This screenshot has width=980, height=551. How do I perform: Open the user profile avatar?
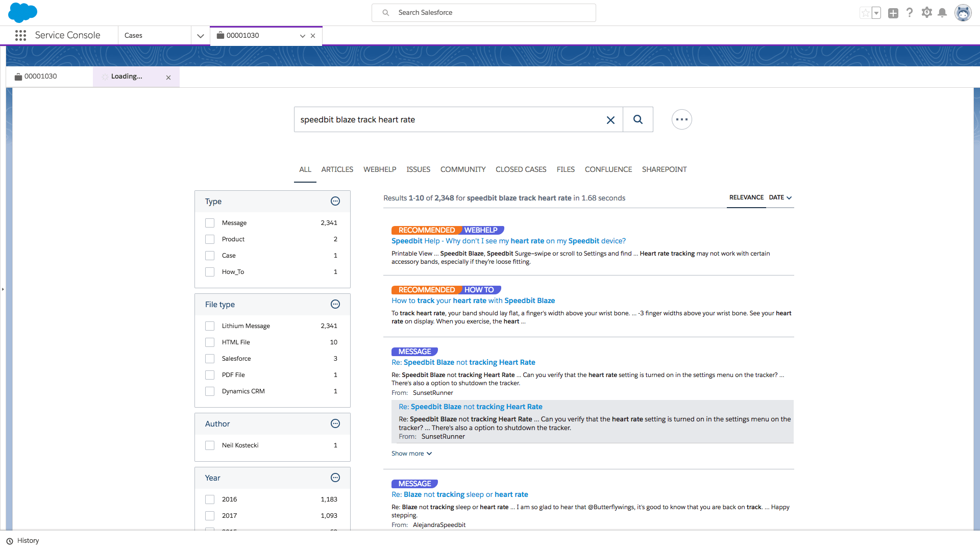point(963,13)
